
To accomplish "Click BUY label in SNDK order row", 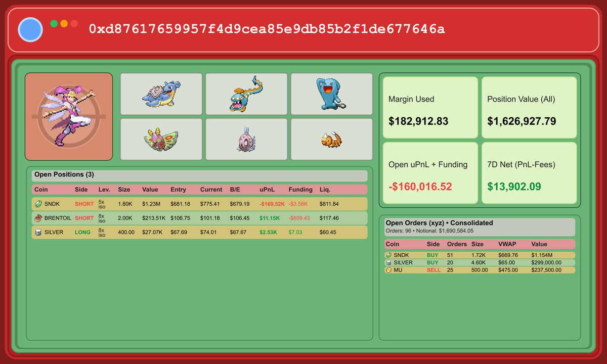I will pyautogui.click(x=432, y=255).
